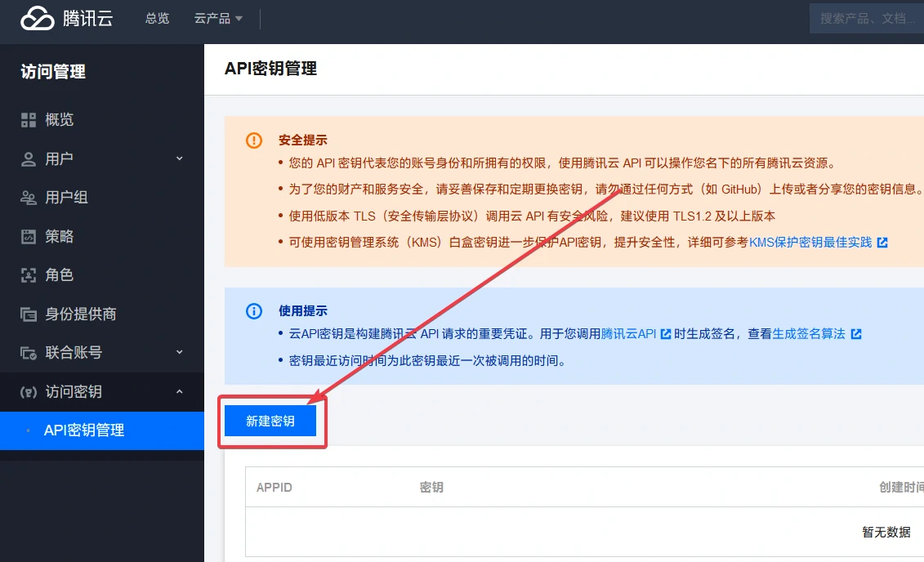Click the 用户组 user group icon

(29, 198)
